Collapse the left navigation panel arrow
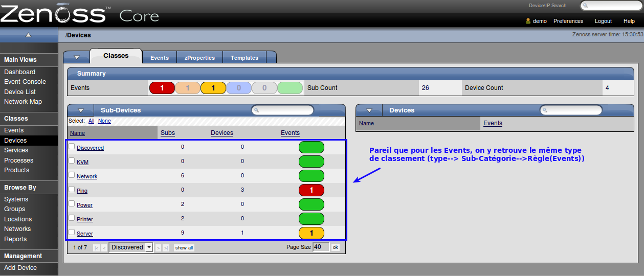Viewport: 644px width, 276px height. [29, 35]
